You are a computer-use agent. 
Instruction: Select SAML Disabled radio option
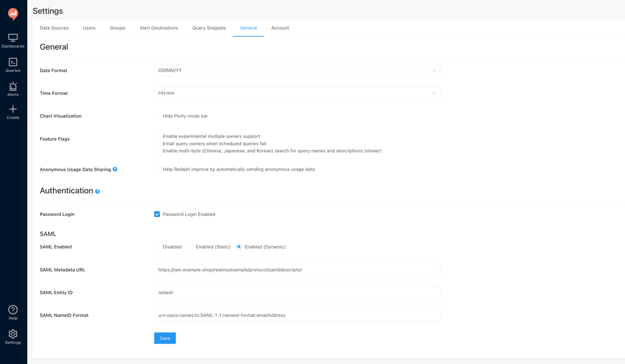[157, 247]
